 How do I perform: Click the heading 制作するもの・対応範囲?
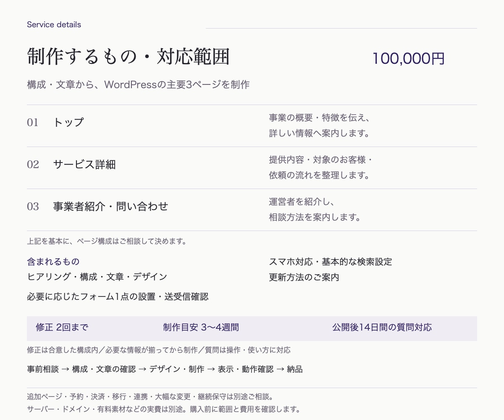(x=129, y=57)
